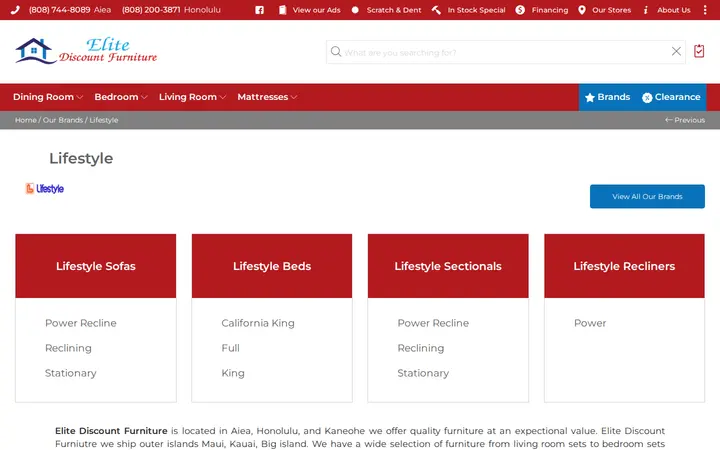This screenshot has width=720, height=450.
Task: Open About Us link
Action: click(x=674, y=10)
